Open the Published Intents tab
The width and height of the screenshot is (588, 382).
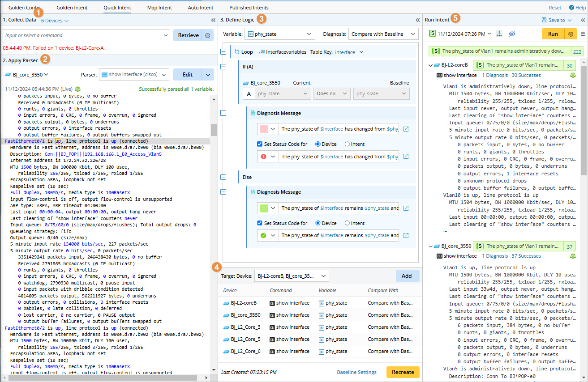click(x=249, y=8)
